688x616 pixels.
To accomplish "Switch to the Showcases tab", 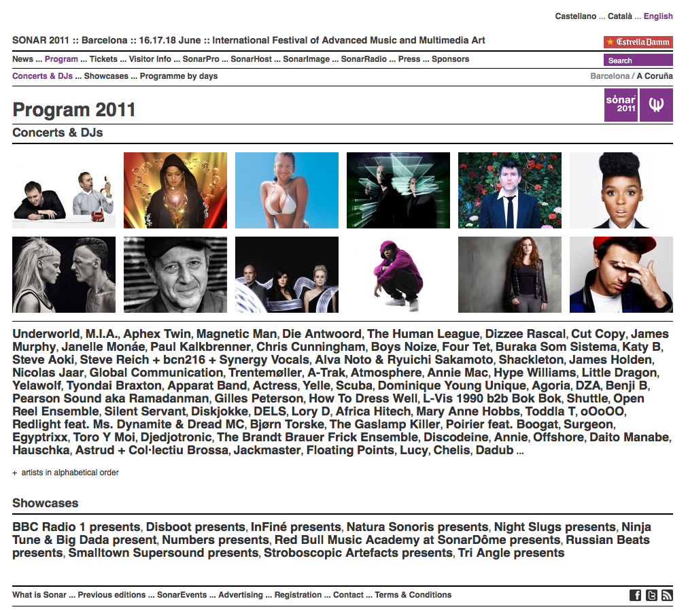I will tap(106, 76).
